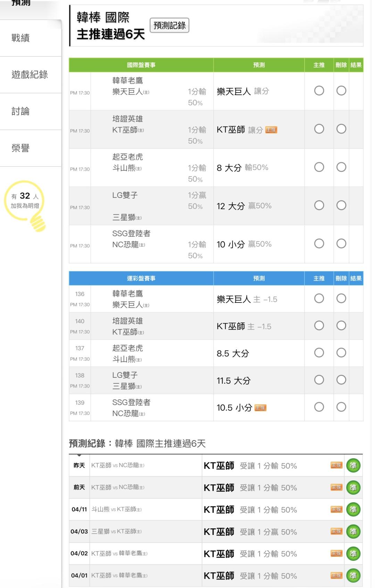Image resolution: width=375 pixels, height=588 pixels.
Task: Click orange 主推 tag on 04/03 record
Action: 336,531
